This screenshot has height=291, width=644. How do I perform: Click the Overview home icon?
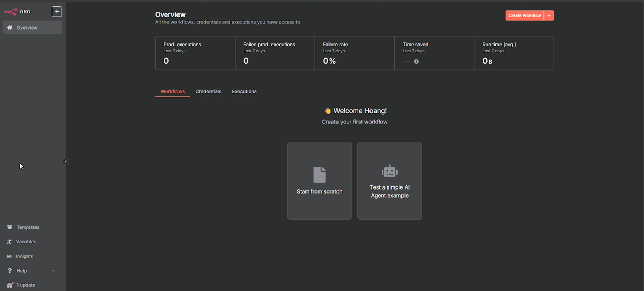[10, 28]
